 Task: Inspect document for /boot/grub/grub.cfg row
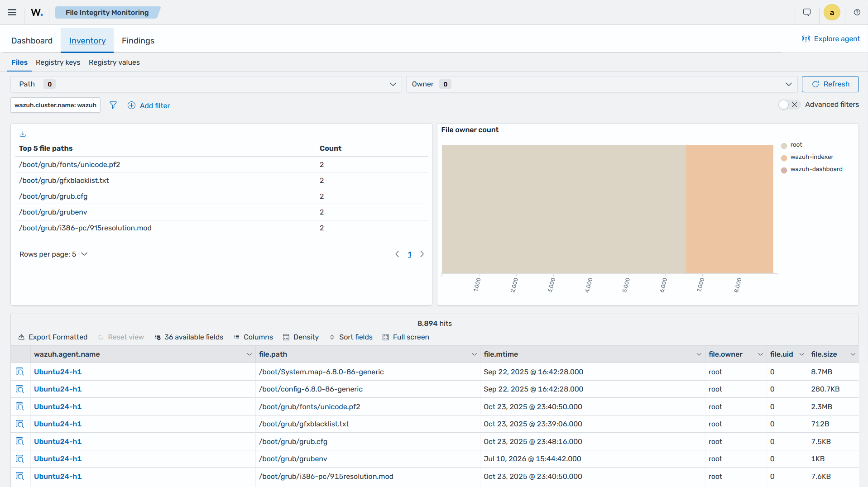coord(20,441)
